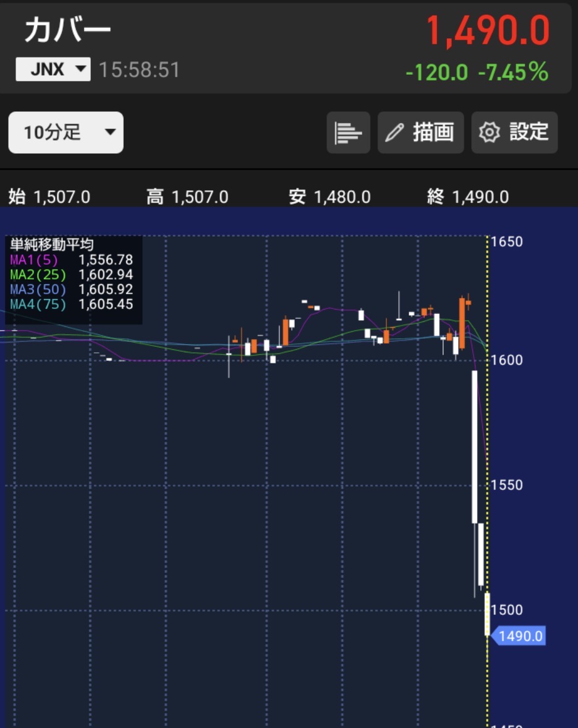Viewport: 578px width, 728px height.
Task: Open the JNX market dropdown
Action: point(53,69)
